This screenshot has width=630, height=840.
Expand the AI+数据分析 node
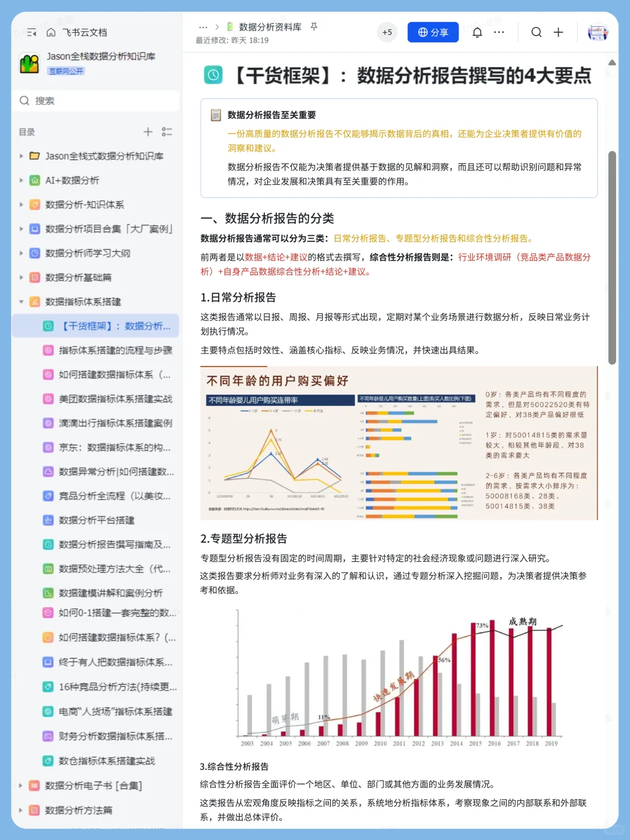(x=22, y=180)
